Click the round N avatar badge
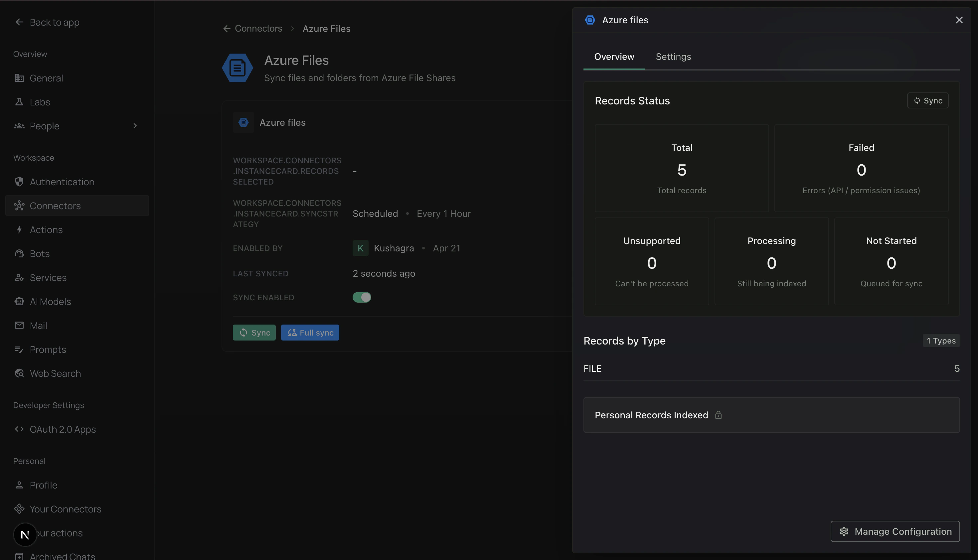This screenshot has height=560, width=978. [x=25, y=535]
